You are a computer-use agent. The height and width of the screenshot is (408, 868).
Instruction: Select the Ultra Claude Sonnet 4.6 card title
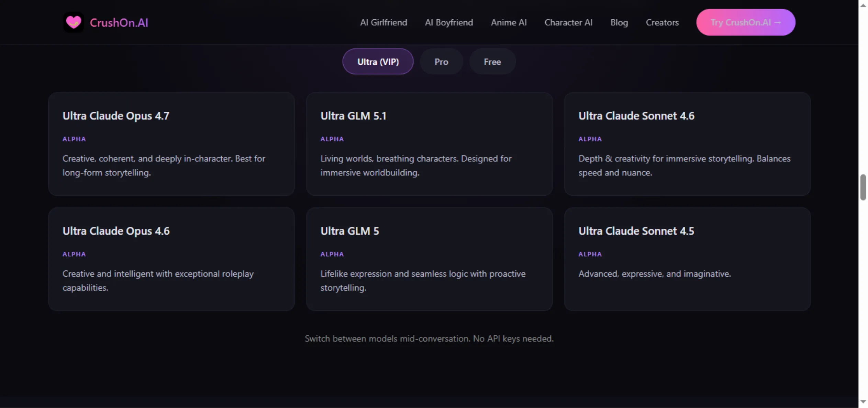point(636,116)
